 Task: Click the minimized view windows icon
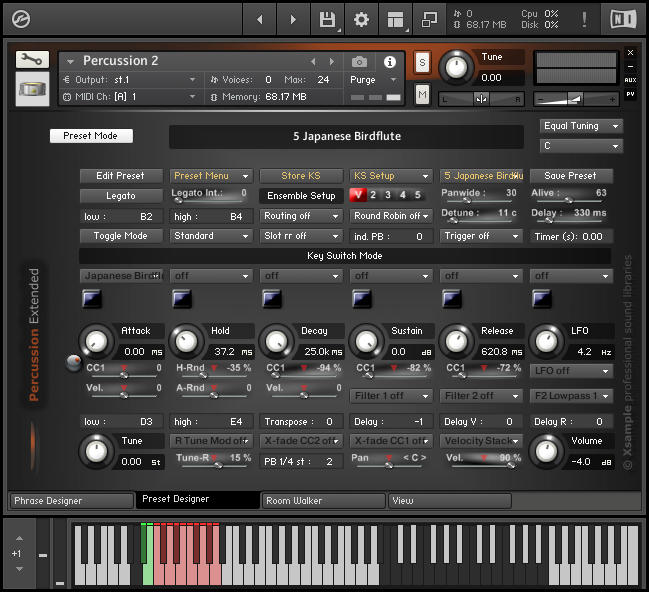tap(429, 19)
